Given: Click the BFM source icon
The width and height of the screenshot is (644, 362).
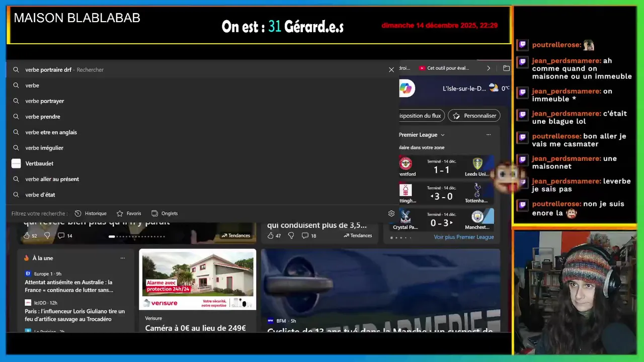Looking at the screenshot, I should tap(270, 320).
